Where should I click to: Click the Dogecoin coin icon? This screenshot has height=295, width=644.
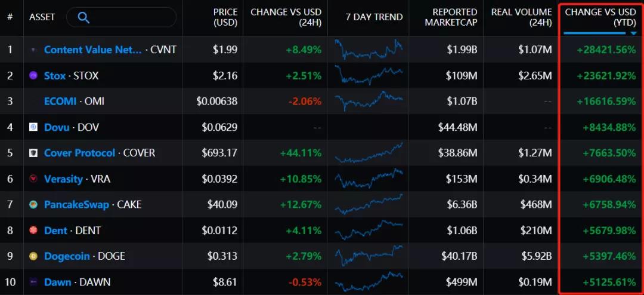(33, 256)
